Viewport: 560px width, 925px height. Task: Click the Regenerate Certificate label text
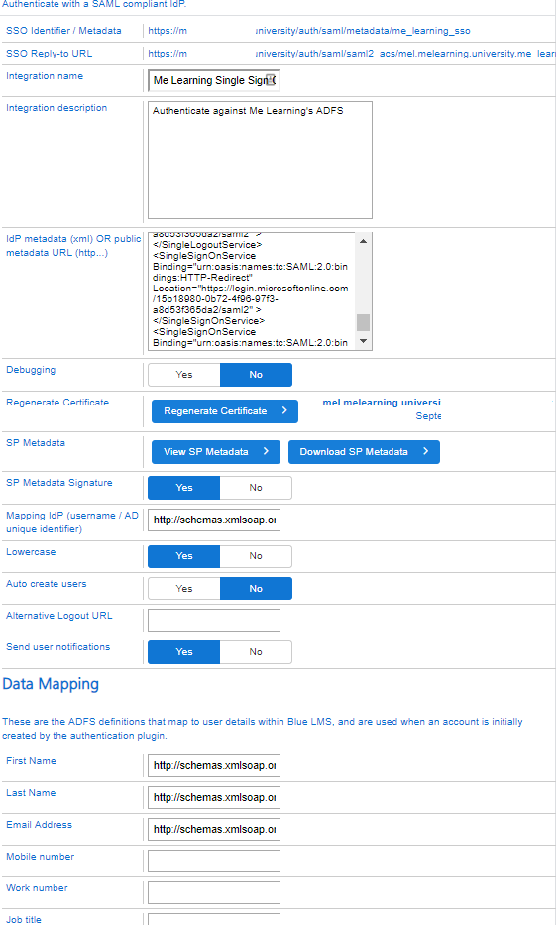coord(57,403)
